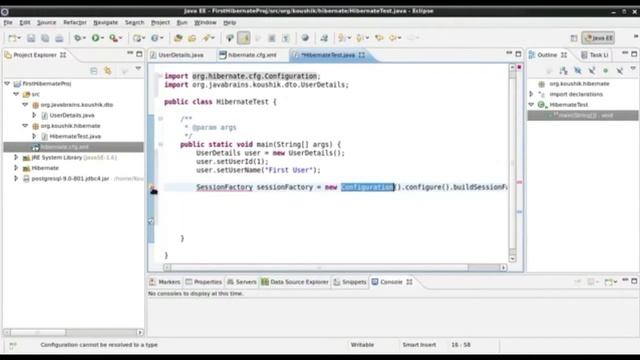The height and width of the screenshot is (360, 640).
Task: Run the program with green Run icon
Action: point(95,38)
